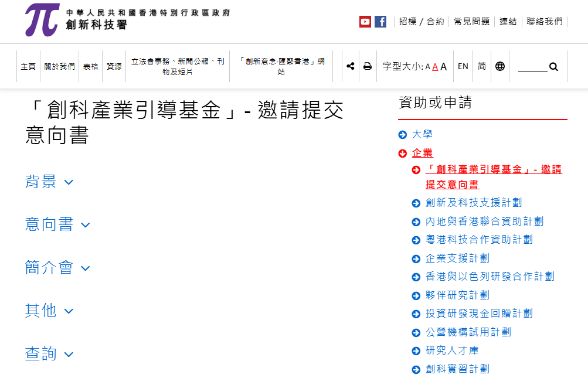The width and height of the screenshot is (588, 378).
Task: Select the medium font size A
Action: click(435, 67)
